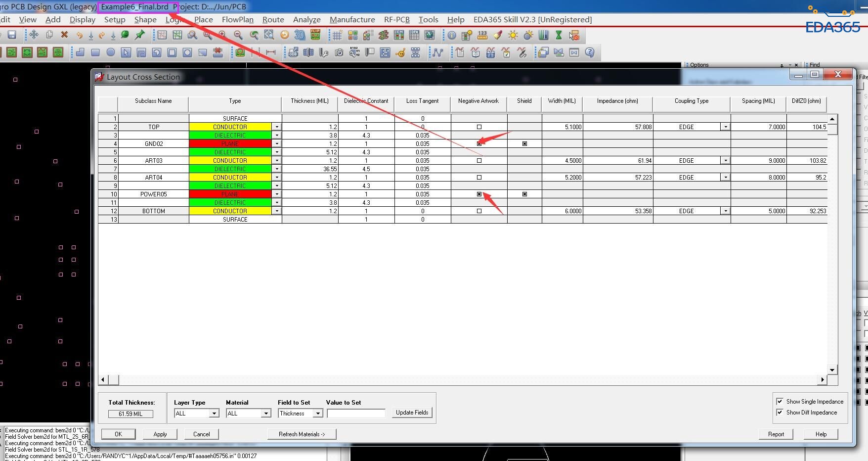Screen dimensions: 868x461
Task: Click the Update Fields button
Action: pos(412,413)
